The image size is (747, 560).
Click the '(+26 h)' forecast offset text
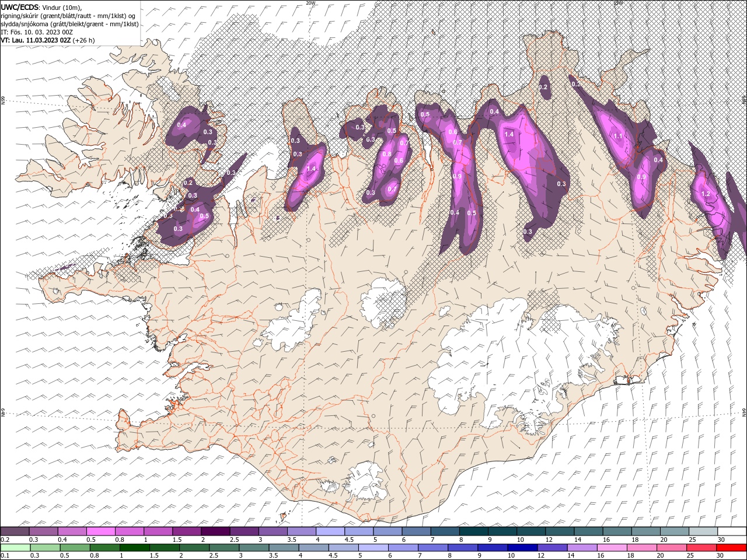[83, 40]
